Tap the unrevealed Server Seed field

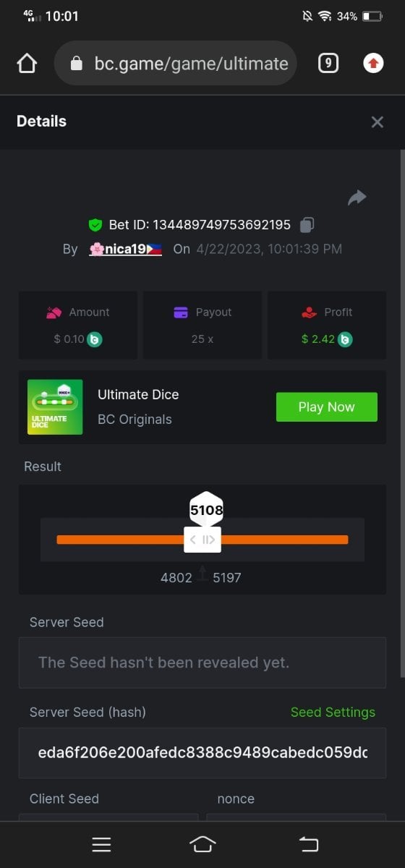pyautogui.click(x=202, y=663)
